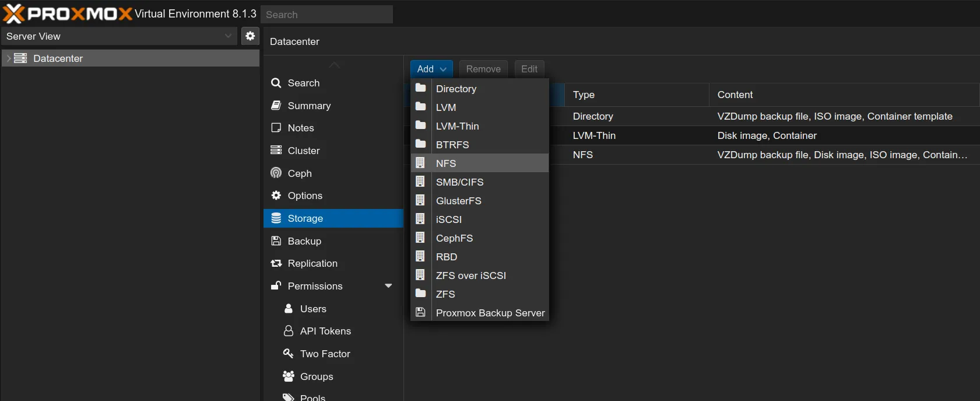980x401 pixels.
Task: Click the Replication arrows icon
Action: click(276, 264)
